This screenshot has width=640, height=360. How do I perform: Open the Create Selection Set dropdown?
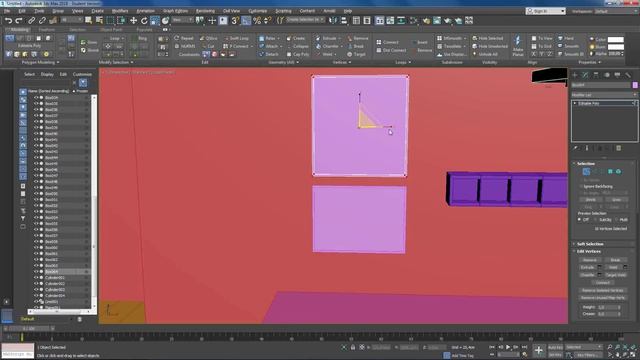(x=305, y=20)
